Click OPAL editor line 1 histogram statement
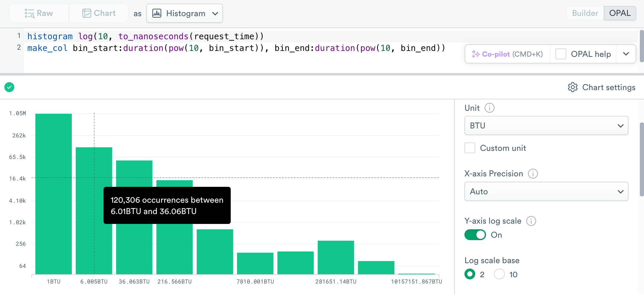644x294 pixels. coord(145,36)
